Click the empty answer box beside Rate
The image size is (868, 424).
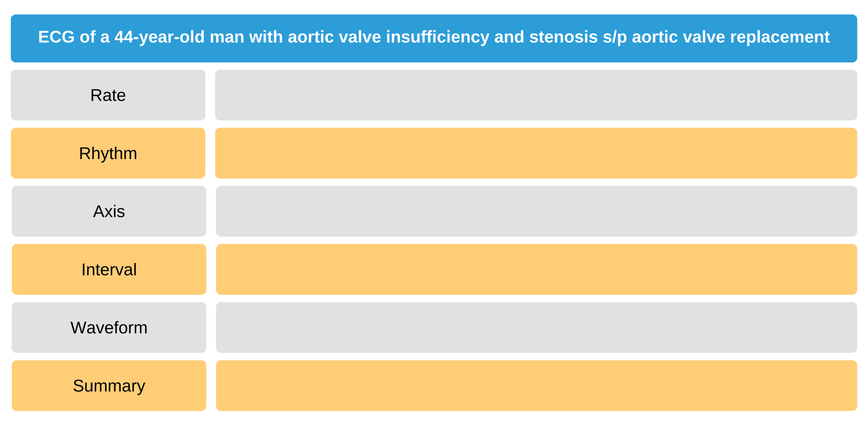point(536,95)
